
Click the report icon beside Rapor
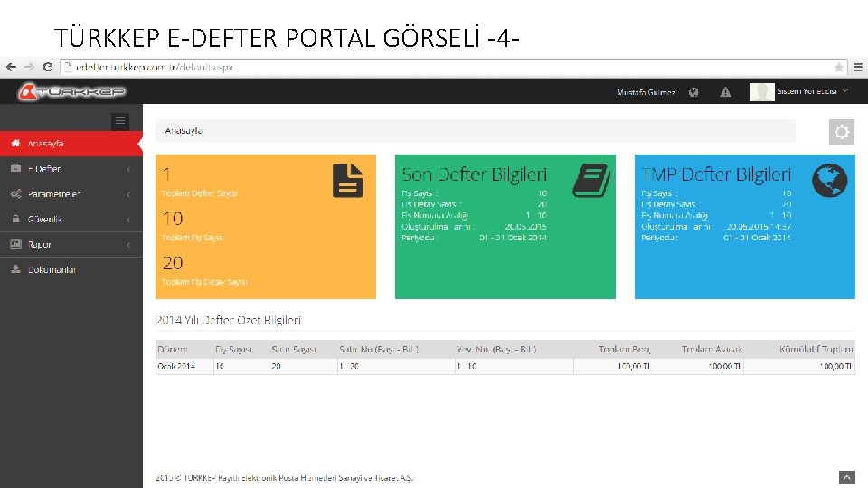coord(15,244)
